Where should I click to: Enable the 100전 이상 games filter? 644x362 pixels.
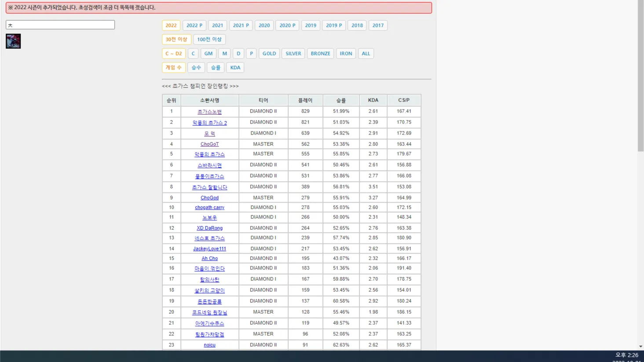pos(209,40)
